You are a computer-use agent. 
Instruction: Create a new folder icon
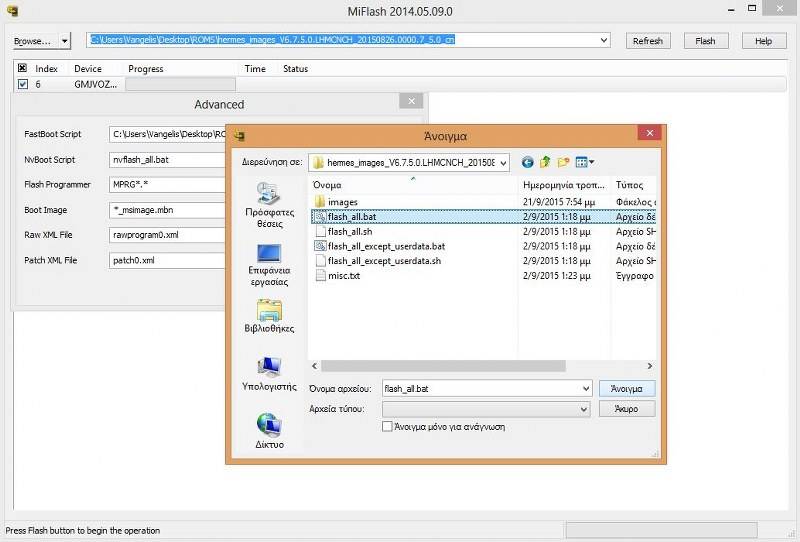(x=564, y=162)
